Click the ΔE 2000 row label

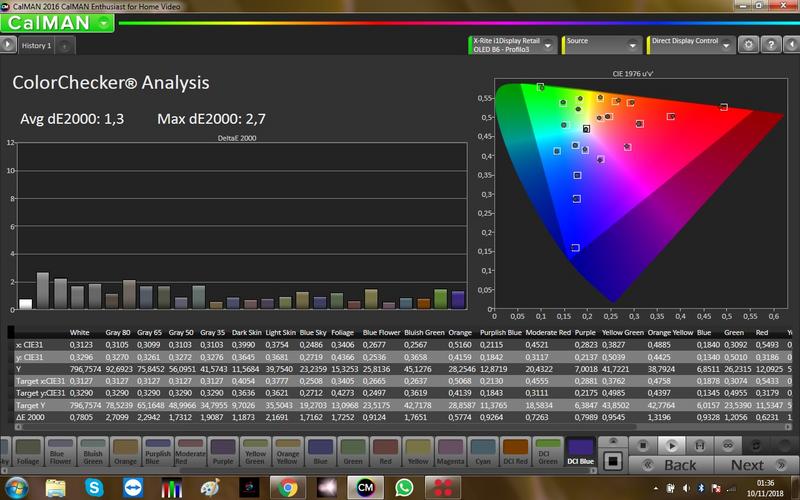pyautogui.click(x=30, y=417)
